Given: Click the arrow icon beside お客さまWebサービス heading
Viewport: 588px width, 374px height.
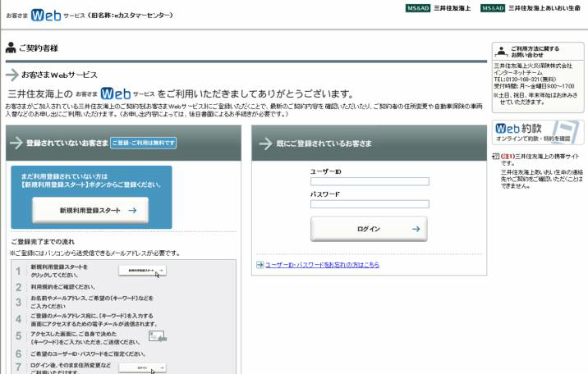Looking at the screenshot, I should pos(12,75).
